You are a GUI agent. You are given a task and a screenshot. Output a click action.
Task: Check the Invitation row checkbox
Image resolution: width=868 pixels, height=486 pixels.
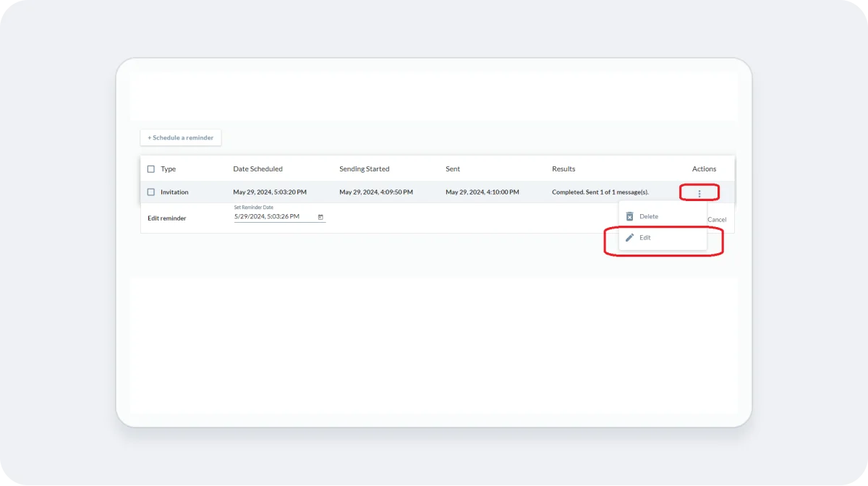151,192
